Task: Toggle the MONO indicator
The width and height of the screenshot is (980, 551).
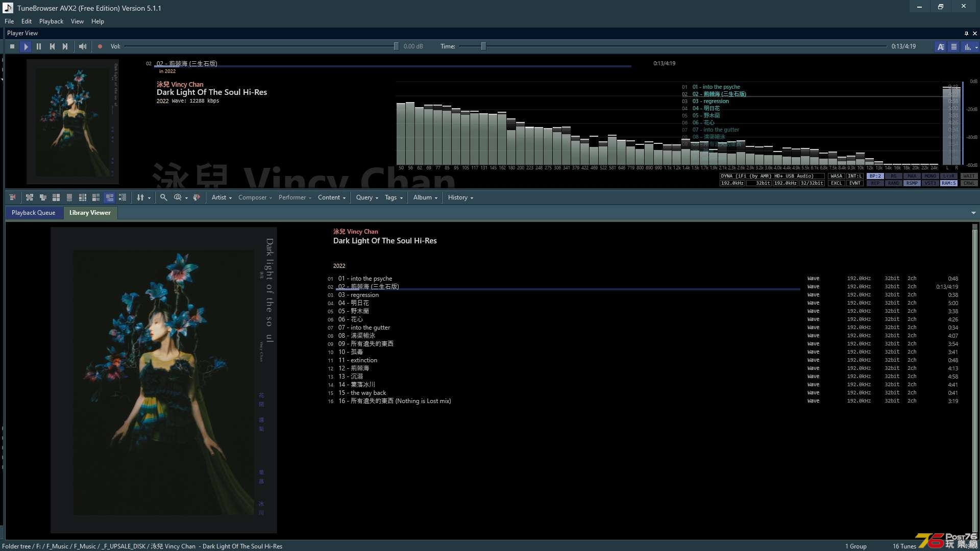Action: [x=930, y=176]
